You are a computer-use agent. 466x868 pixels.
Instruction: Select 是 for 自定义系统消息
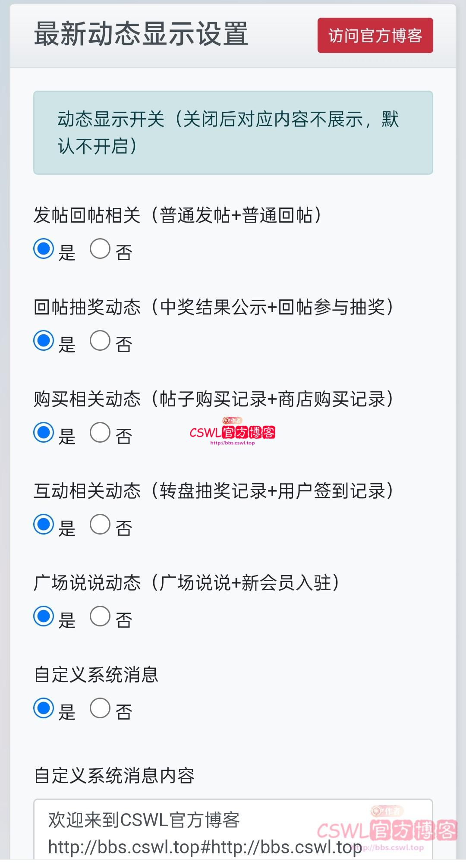[44, 708]
